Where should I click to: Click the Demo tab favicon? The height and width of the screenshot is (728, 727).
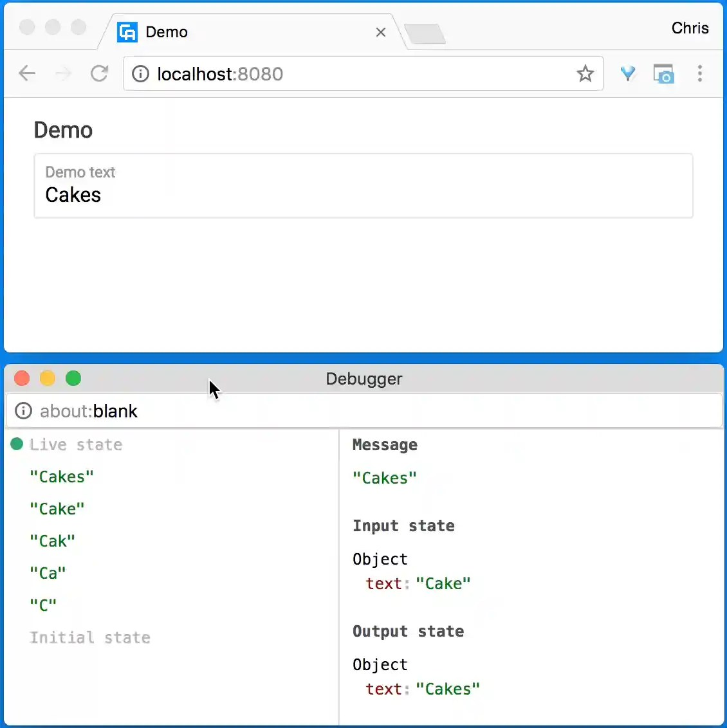point(127,32)
